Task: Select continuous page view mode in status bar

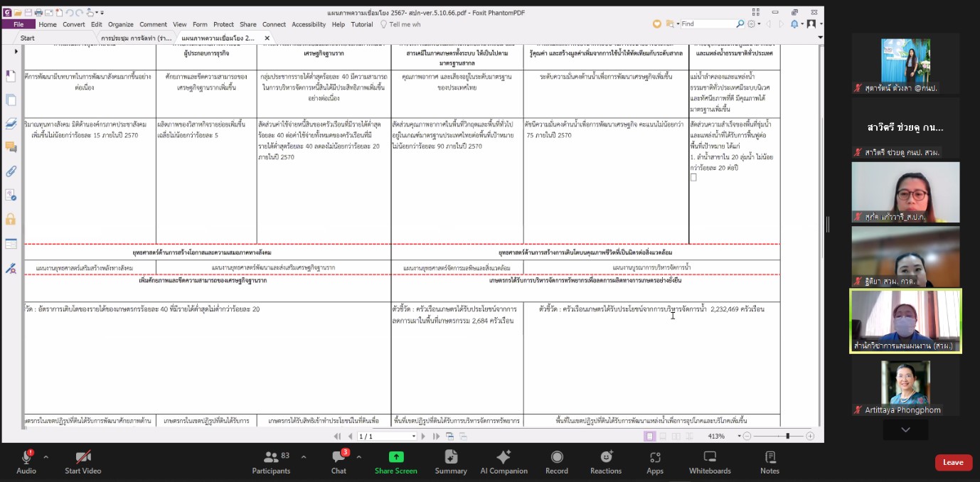Action: tap(662, 436)
